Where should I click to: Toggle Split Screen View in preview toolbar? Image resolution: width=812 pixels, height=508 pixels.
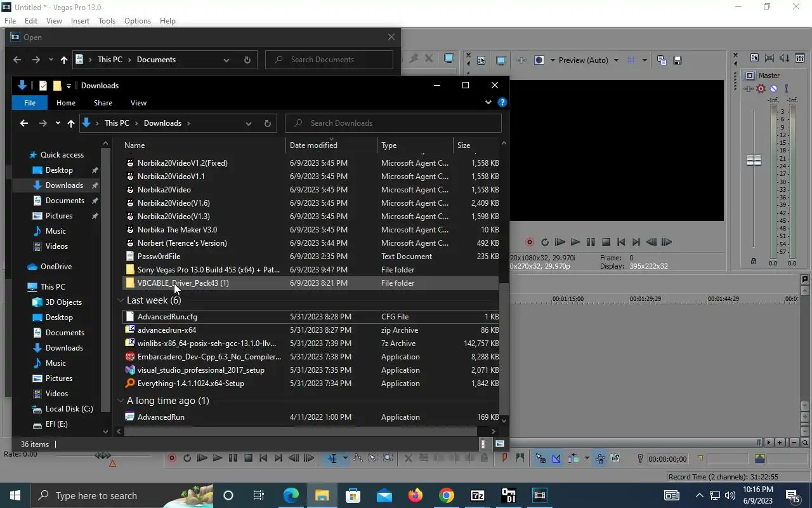(539, 60)
